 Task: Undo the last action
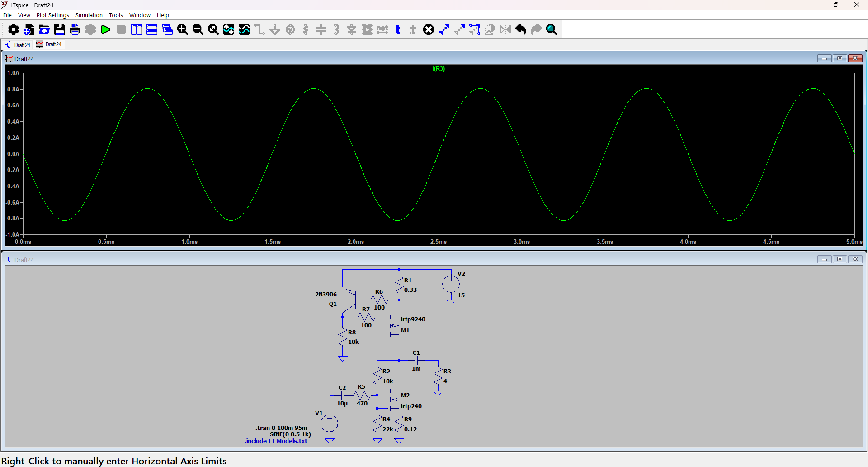click(521, 29)
